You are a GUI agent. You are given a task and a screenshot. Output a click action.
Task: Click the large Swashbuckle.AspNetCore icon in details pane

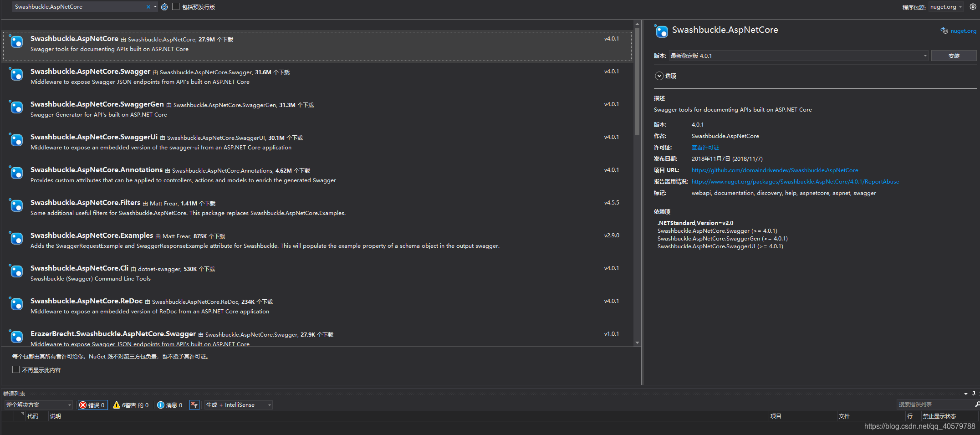661,31
